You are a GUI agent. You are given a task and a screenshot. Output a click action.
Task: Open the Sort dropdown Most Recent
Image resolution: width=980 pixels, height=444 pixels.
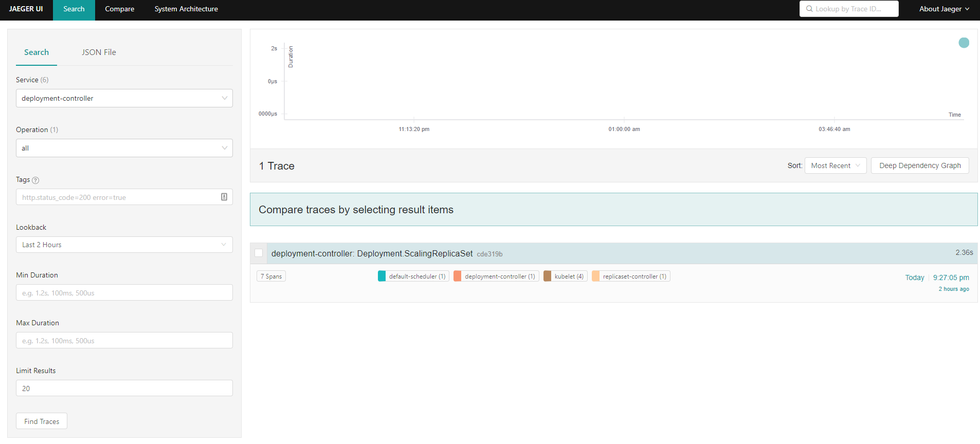point(836,165)
